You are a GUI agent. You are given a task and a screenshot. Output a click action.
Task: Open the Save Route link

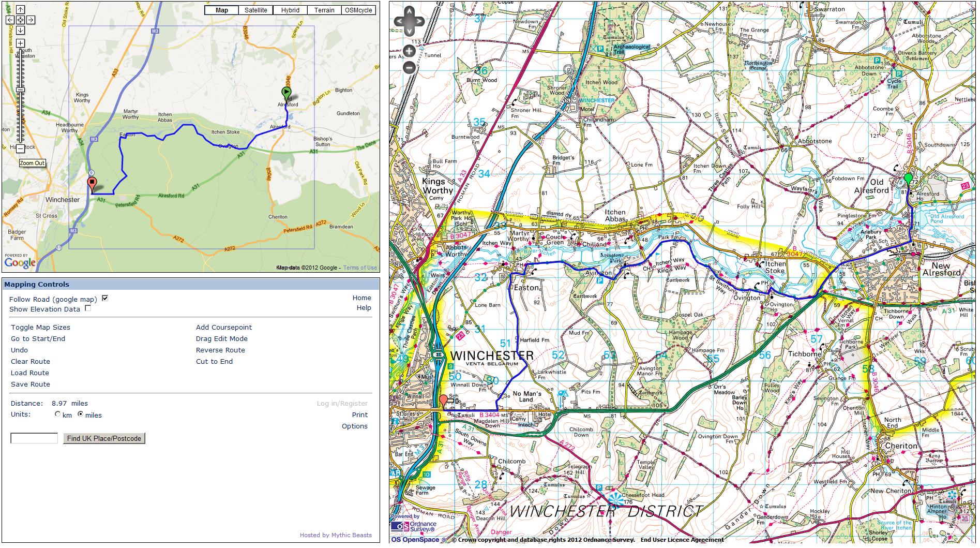[31, 384]
